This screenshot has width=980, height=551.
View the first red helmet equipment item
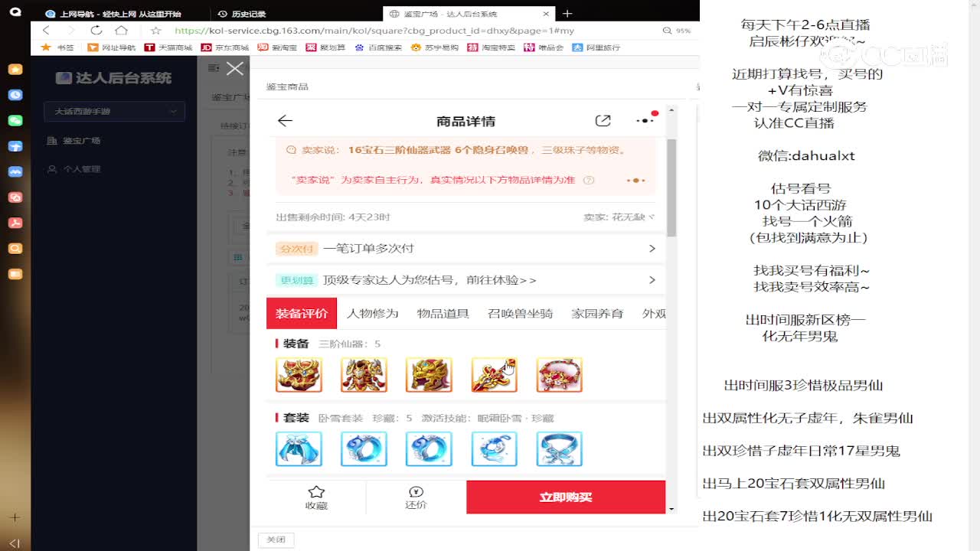(x=299, y=375)
